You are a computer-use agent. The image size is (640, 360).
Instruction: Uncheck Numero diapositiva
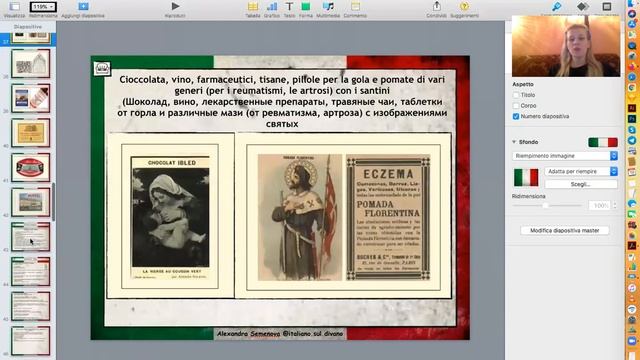point(516,116)
